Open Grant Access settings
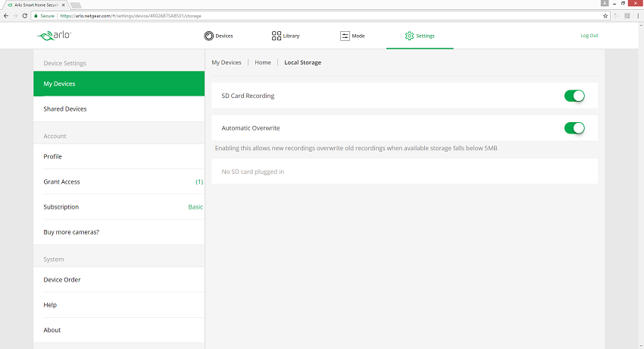 point(119,181)
